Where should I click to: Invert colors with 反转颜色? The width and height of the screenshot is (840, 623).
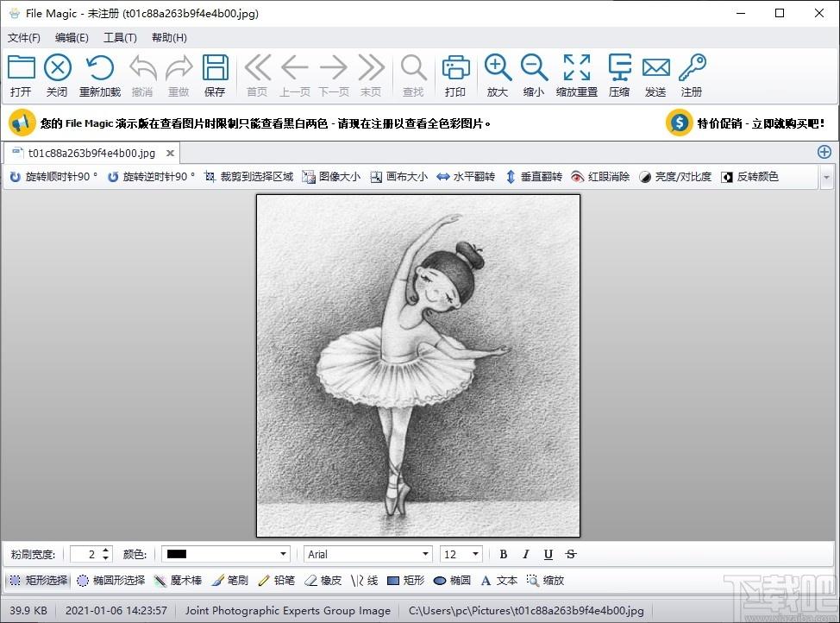pyautogui.click(x=749, y=177)
